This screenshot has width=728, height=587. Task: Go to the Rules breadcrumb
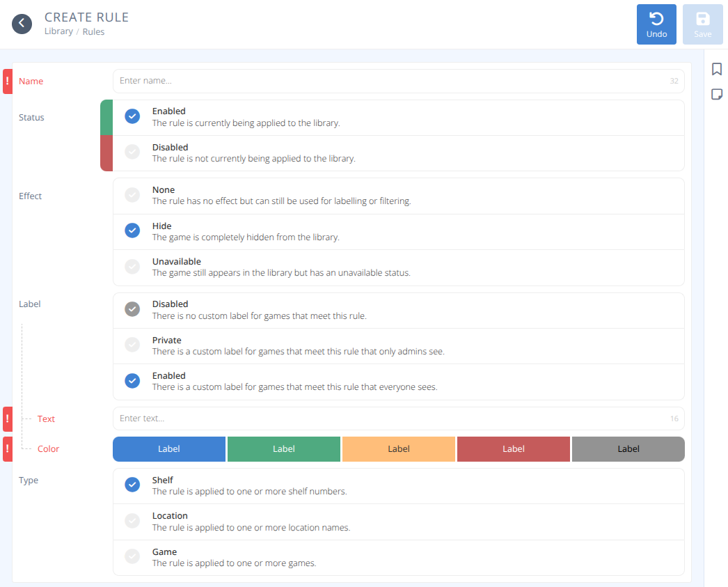click(x=93, y=31)
